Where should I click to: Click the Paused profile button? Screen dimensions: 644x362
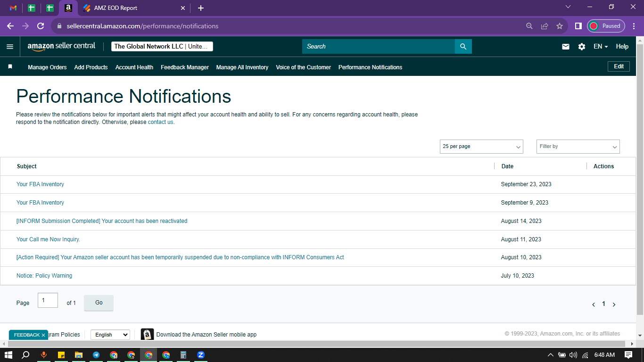pos(606,26)
